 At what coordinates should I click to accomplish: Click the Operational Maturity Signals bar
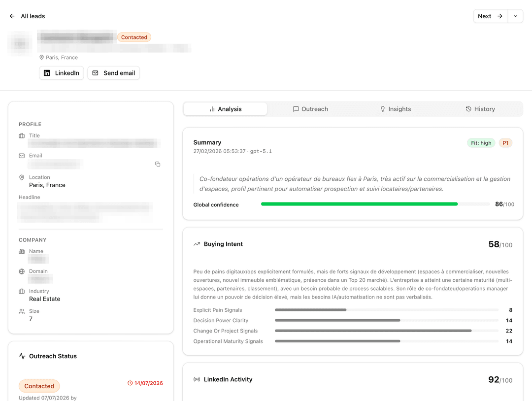point(387,341)
